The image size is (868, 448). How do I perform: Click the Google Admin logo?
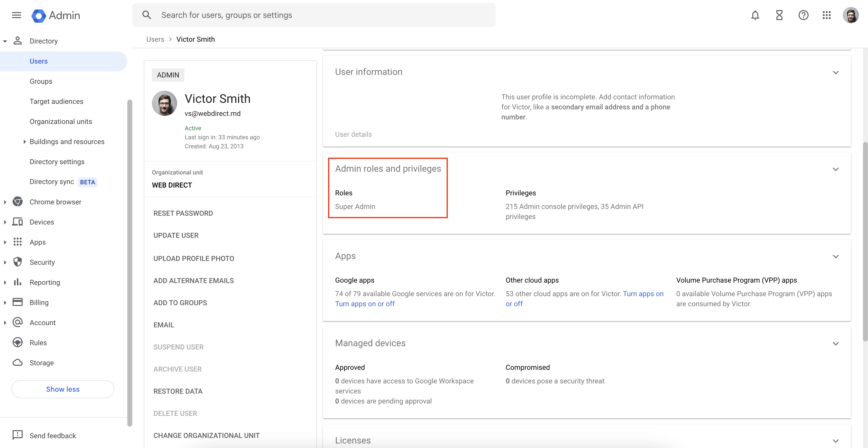click(x=56, y=16)
